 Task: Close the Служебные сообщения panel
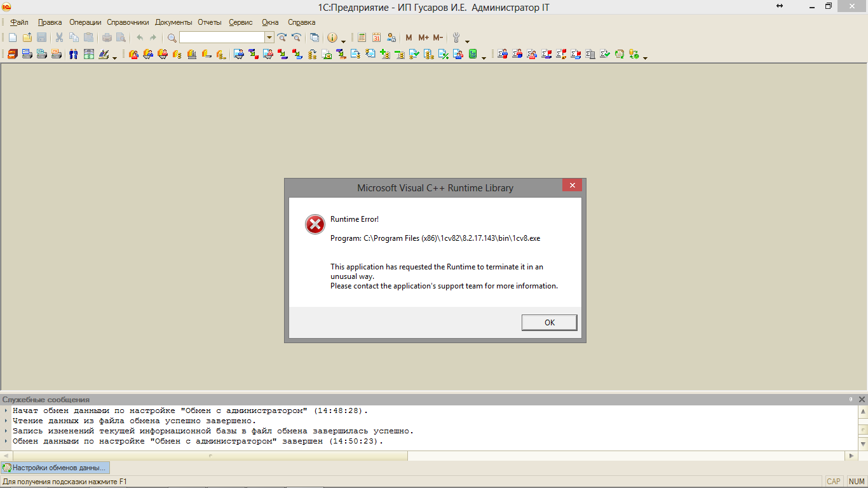(x=862, y=399)
